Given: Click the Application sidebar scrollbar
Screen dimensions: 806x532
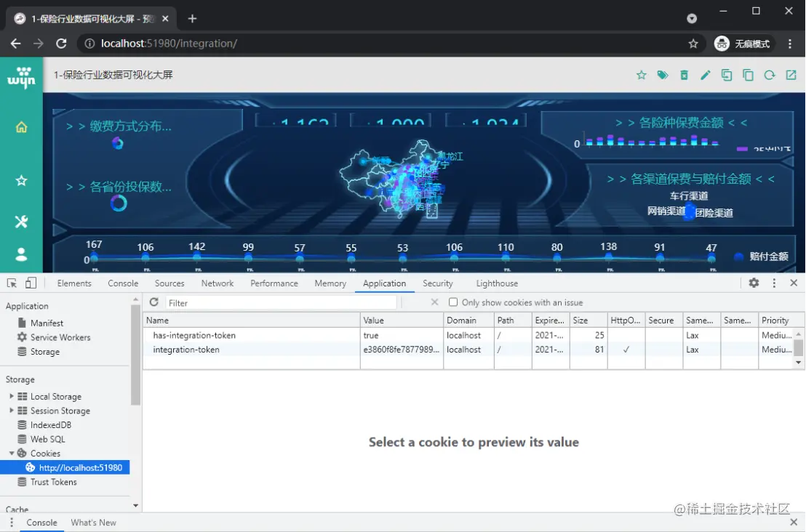Looking at the screenshot, I should click(135, 355).
